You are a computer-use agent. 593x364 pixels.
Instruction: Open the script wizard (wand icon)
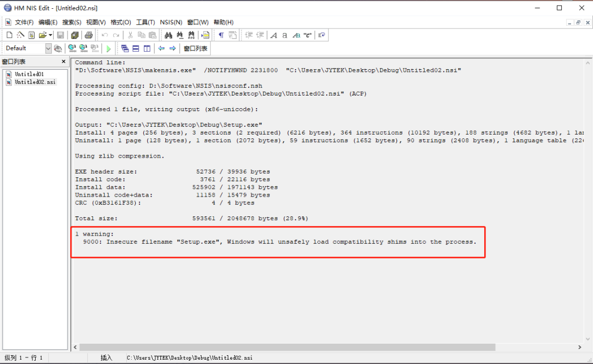20,35
